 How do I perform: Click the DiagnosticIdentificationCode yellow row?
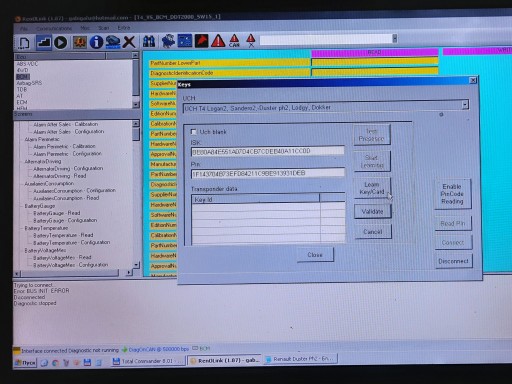coord(229,73)
